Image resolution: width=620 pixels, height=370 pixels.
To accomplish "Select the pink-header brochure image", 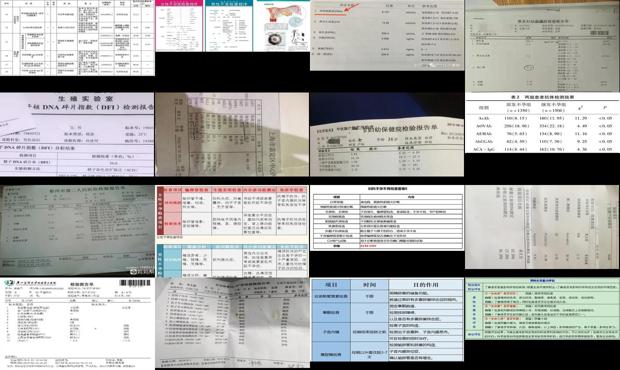I will [179, 26].
